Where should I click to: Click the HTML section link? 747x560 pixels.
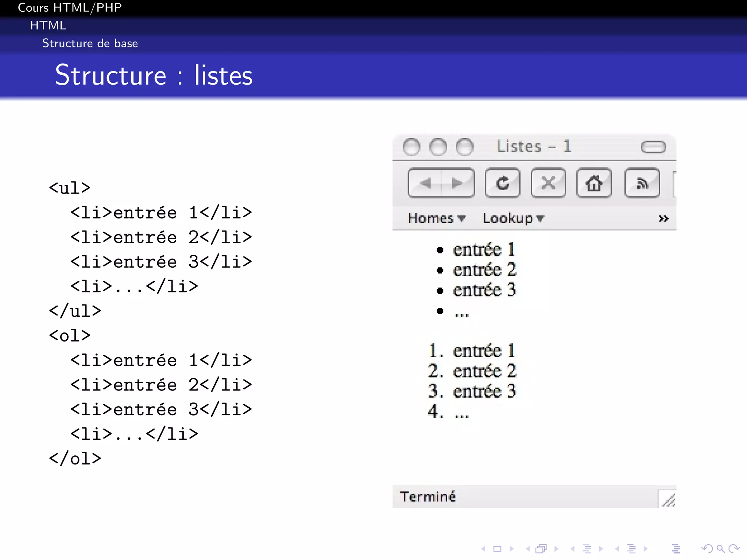point(48,26)
